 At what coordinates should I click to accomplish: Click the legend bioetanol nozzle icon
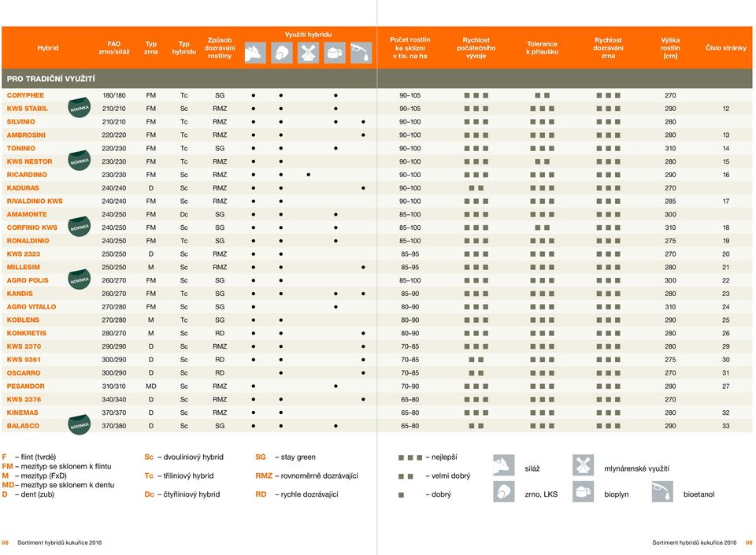point(662,492)
